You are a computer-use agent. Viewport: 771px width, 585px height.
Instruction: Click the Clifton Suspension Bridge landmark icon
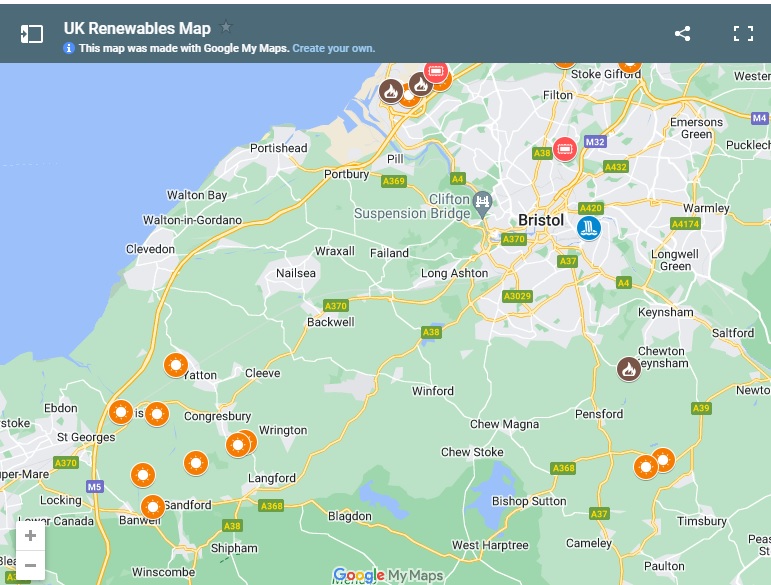tap(483, 200)
